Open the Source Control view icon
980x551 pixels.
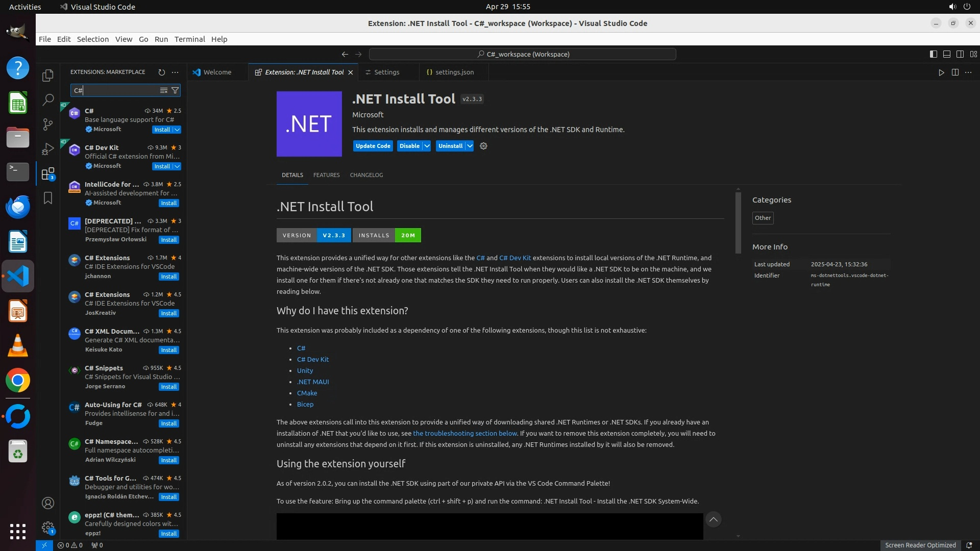click(47, 124)
